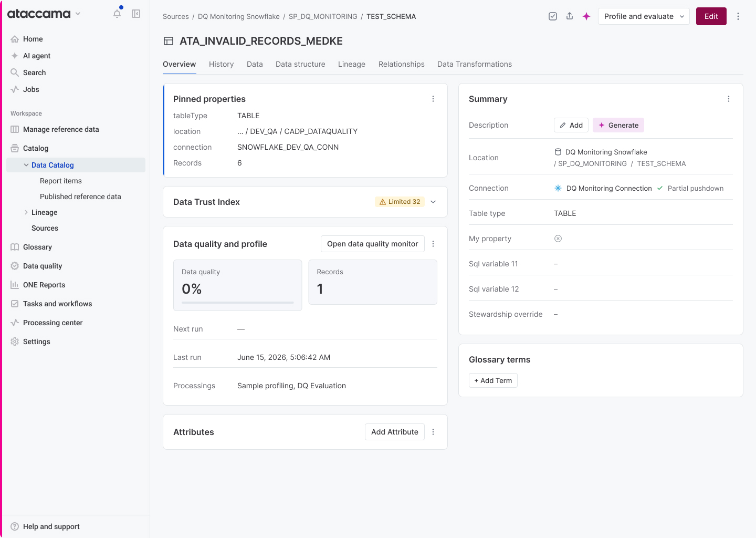The image size is (756, 538).
Task: Click the Help and support icon
Action: pyautogui.click(x=15, y=526)
